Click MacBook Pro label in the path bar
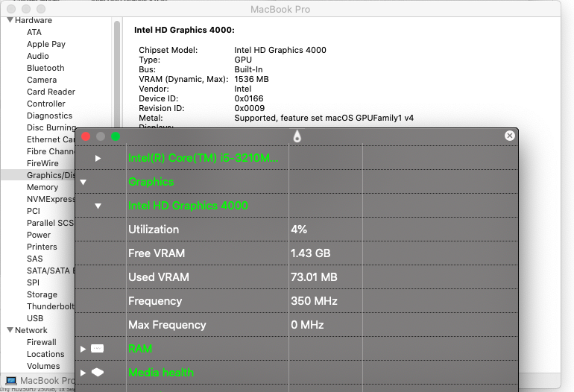The width and height of the screenshot is (574, 392). click(x=47, y=381)
